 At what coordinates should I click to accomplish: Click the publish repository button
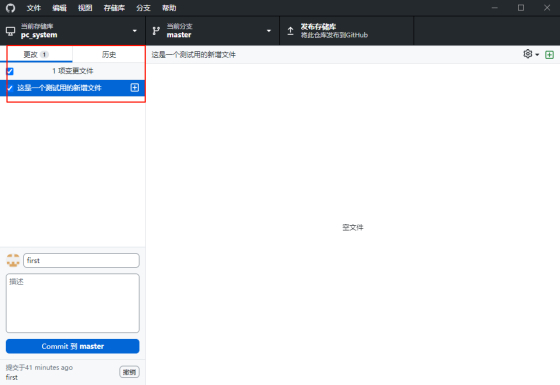[x=346, y=31]
